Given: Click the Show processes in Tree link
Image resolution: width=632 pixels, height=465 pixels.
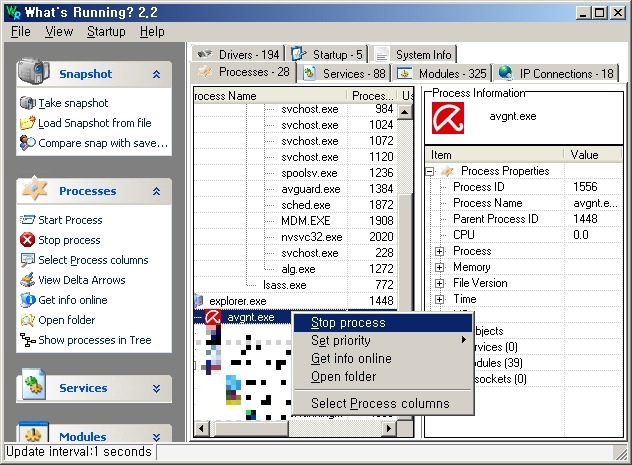Looking at the screenshot, I should coord(95,340).
